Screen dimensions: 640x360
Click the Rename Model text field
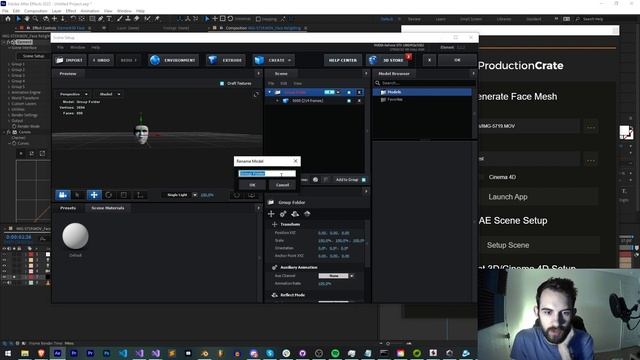(x=267, y=173)
